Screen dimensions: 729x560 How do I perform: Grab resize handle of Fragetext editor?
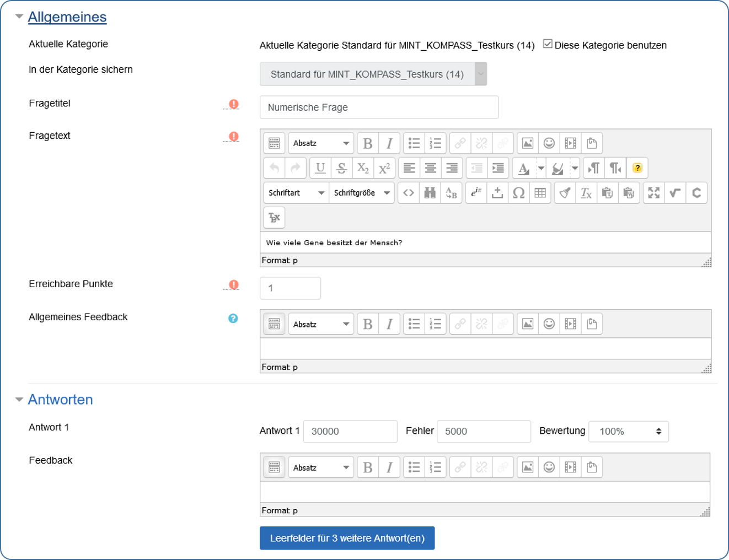[x=706, y=262]
